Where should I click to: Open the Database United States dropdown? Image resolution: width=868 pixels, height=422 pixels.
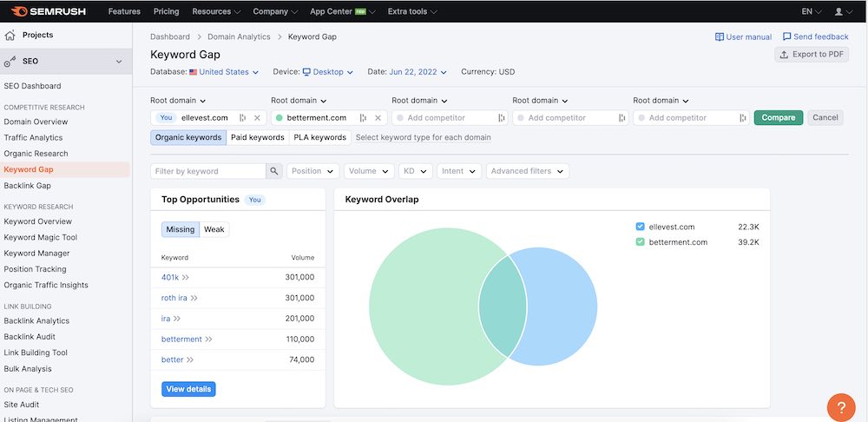tap(224, 72)
